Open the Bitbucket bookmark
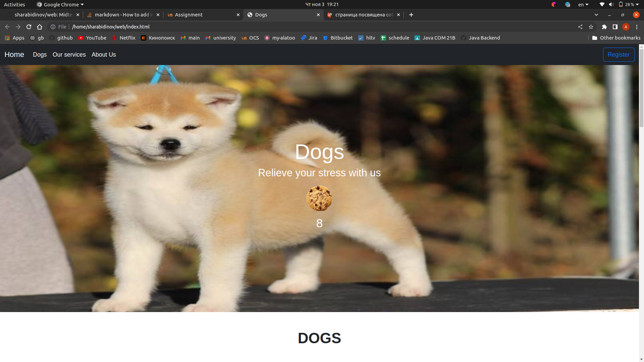The height and width of the screenshot is (362, 644). (338, 38)
